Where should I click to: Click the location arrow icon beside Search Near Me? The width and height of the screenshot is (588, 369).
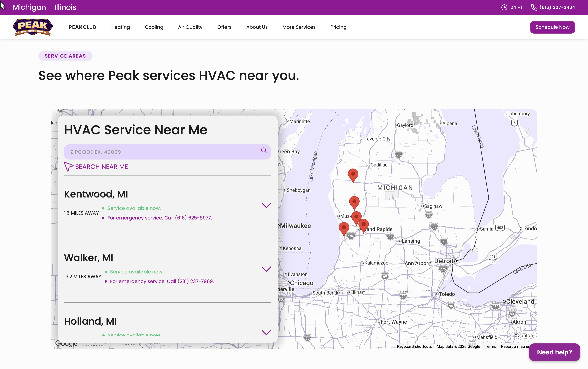click(68, 167)
